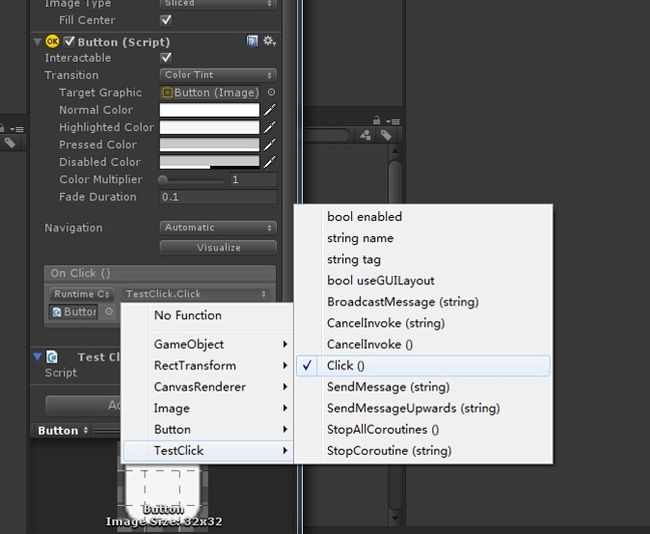This screenshot has height=534, width=650.
Task: Click the lock icon in right panel
Action: tap(376, 120)
